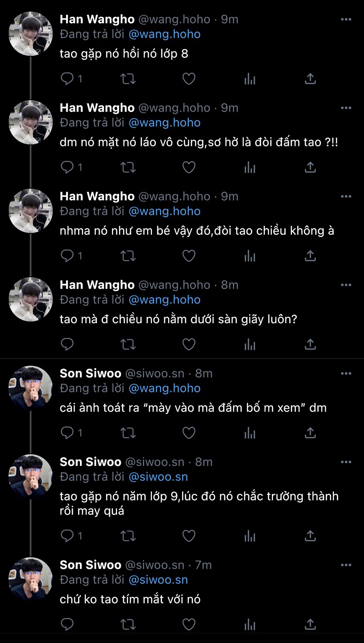Viewport: 364px width, 643px height.
Task: Open @siwoo.sn mention in the last tweet
Action: pyautogui.click(x=158, y=580)
